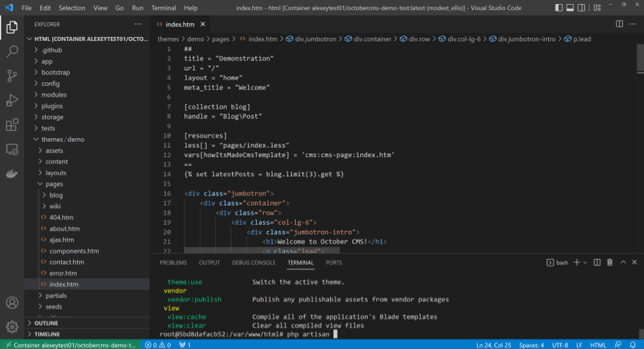Open the Go menu
Image resolution: width=644 pixels, height=349 pixels.
pos(119,8)
